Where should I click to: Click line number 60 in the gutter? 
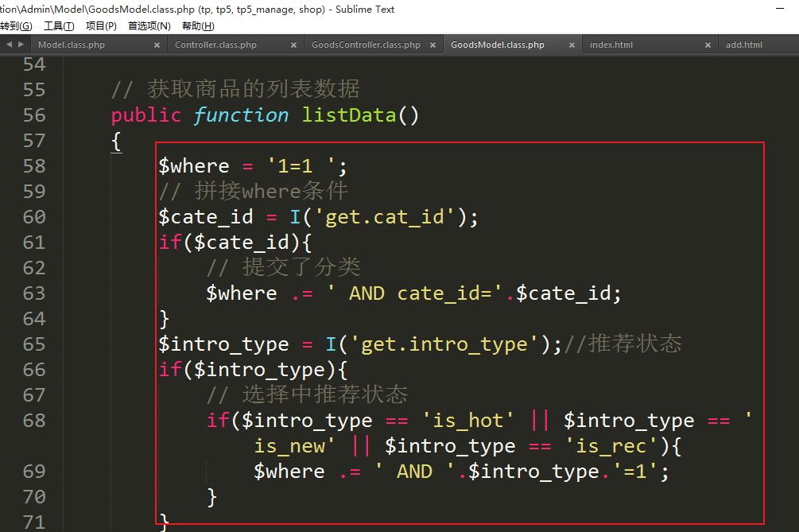34,217
